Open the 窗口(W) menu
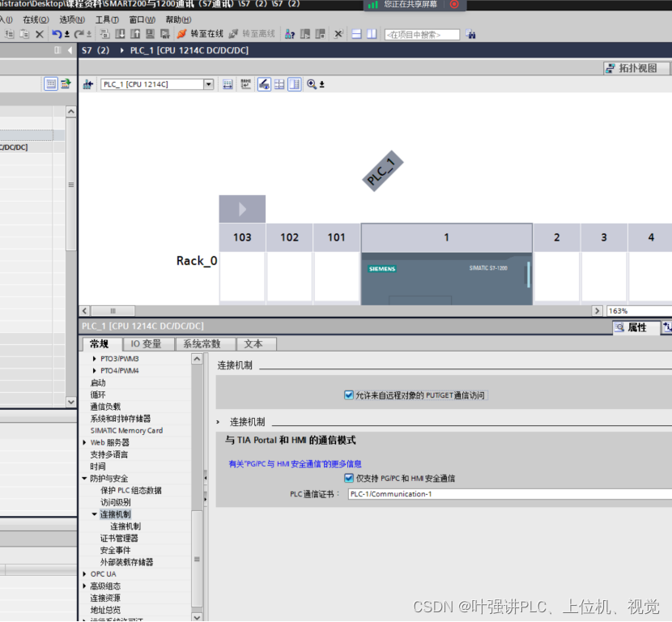The image size is (672, 622). 142,19
